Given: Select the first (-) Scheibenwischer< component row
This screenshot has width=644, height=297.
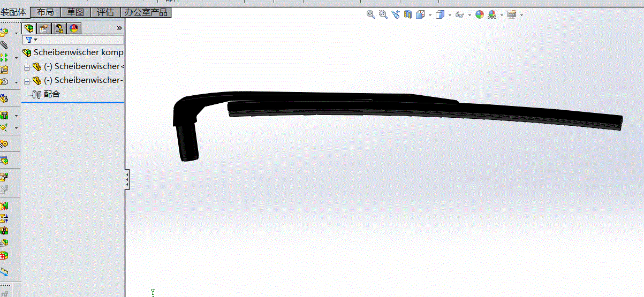Looking at the screenshot, I should tap(78, 67).
